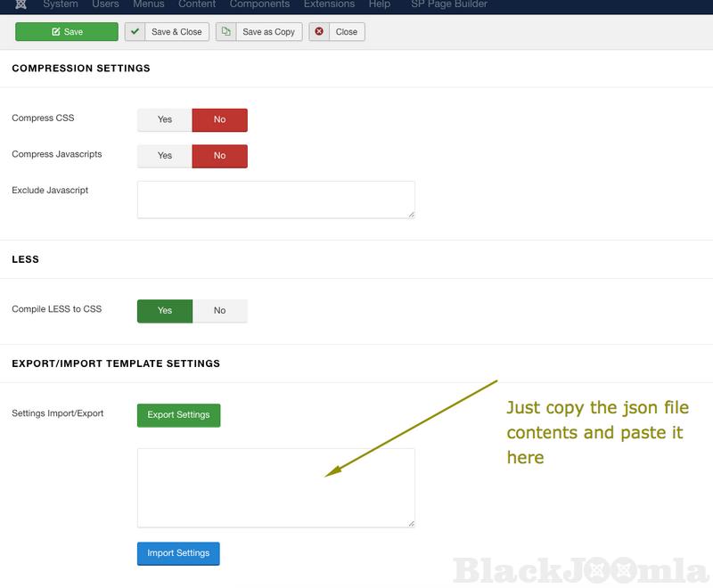The width and height of the screenshot is (713, 588).
Task: Focus the Exclude Javascript text area
Action: [x=275, y=200]
